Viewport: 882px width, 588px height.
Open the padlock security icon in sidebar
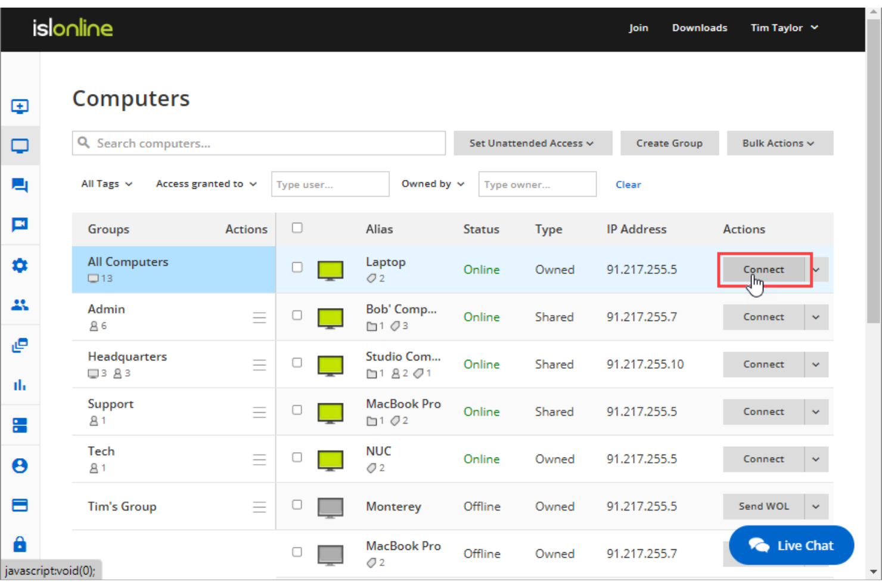pos(20,544)
